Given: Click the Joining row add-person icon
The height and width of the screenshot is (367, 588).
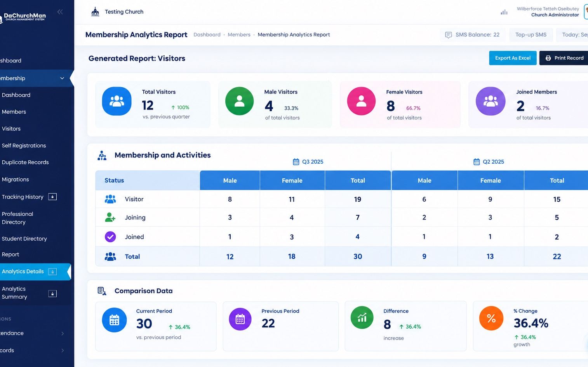Looking at the screenshot, I should (x=110, y=217).
